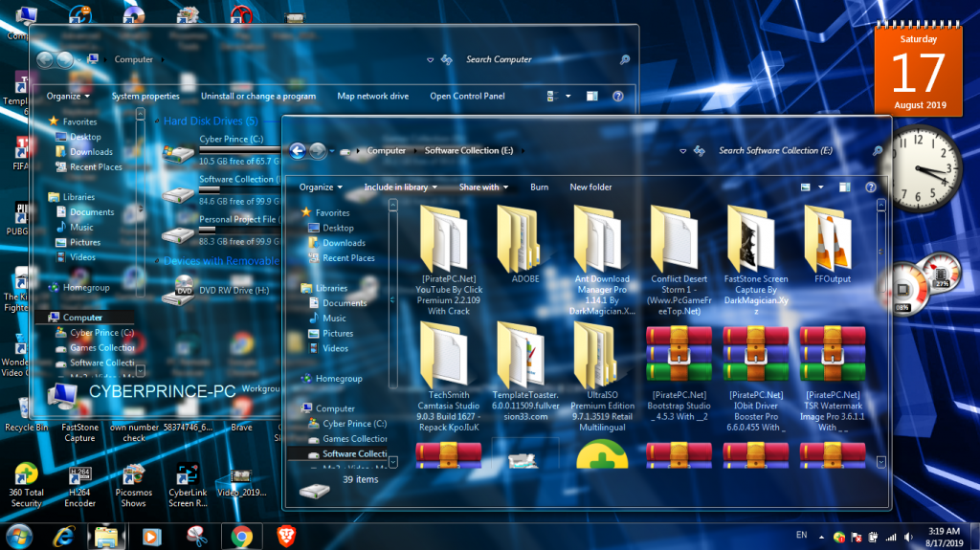The height and width of the screenshot is (550, 980).
Task: Click the file list scrollbar down arrow
Action: (880, 463)
